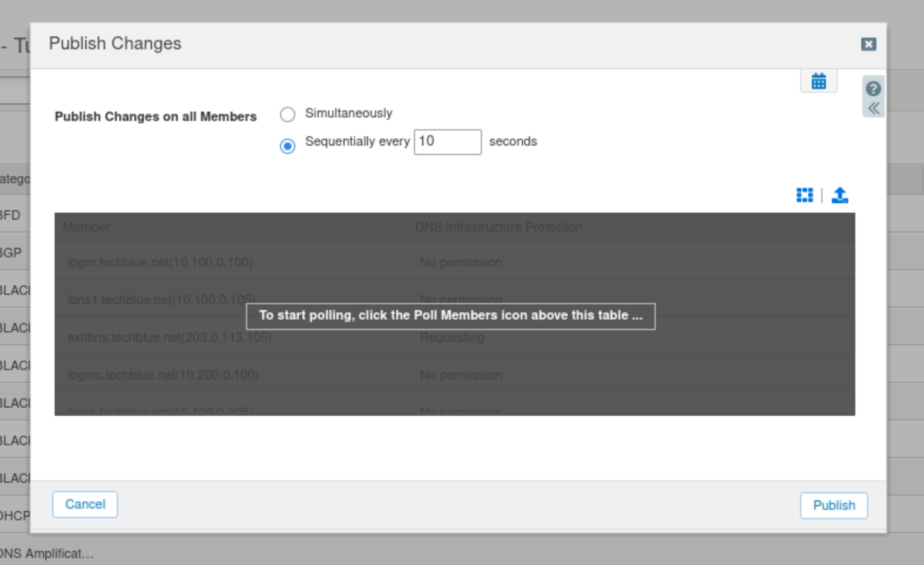Click the start polling message box
The height and width of the screenshot is (565, 924).
tap(450, 316)
